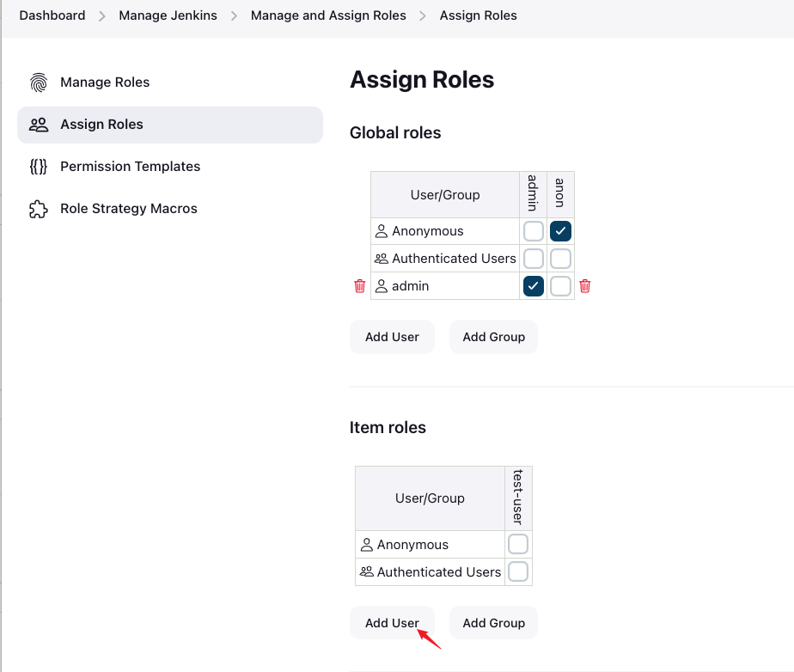Click the Manage Roles fingerprint icon

[x=39, y=82]
